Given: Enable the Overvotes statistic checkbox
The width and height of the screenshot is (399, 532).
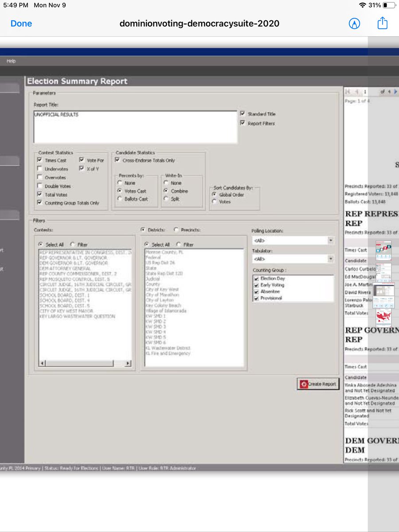Looking at the screenshot, I should 39,177.
